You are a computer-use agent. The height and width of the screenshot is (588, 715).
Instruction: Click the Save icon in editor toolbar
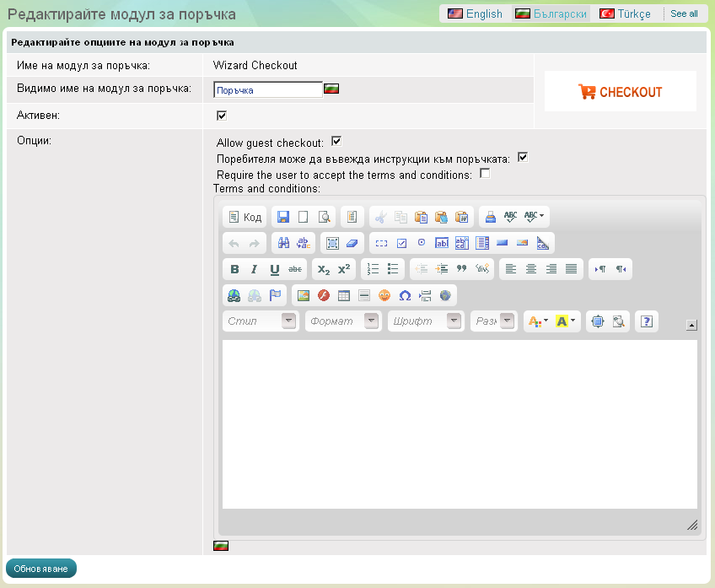pos(283,217)
